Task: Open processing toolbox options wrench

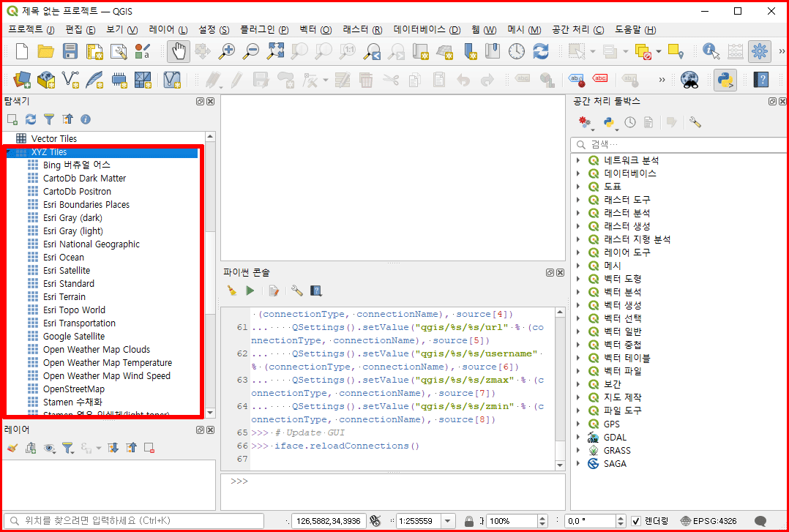Action: (695, 122)
